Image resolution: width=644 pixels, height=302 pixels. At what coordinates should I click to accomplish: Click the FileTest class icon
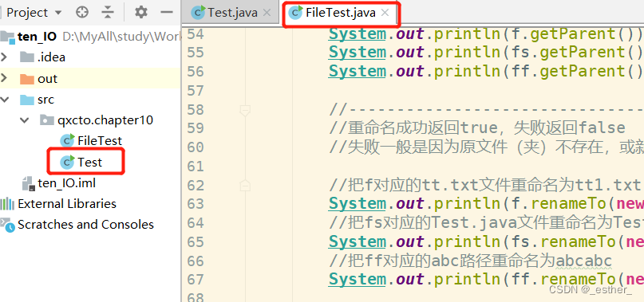[67, 141]
